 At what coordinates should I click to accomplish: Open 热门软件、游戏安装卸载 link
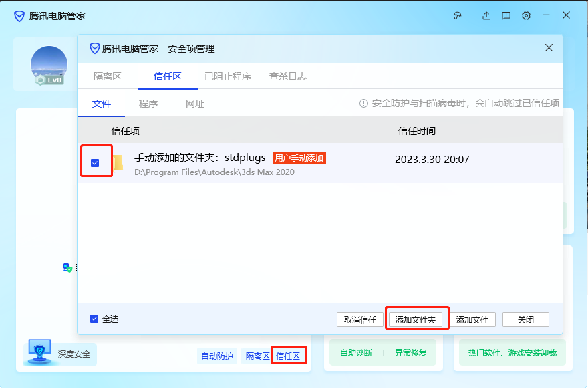(x=512, y=353)
